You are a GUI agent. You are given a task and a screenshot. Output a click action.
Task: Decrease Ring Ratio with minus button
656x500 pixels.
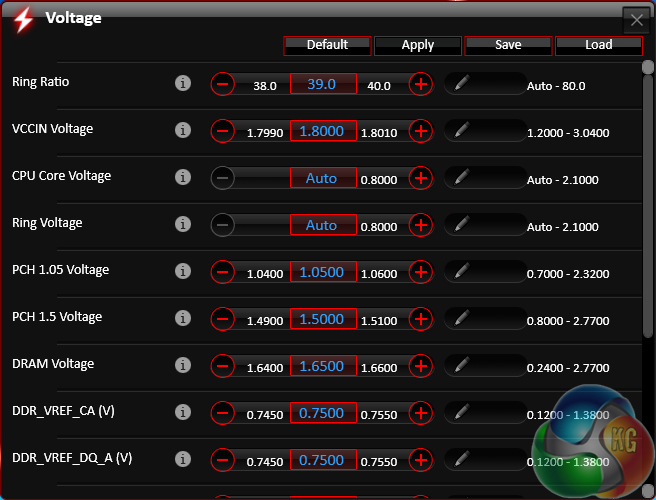[223, 84]
